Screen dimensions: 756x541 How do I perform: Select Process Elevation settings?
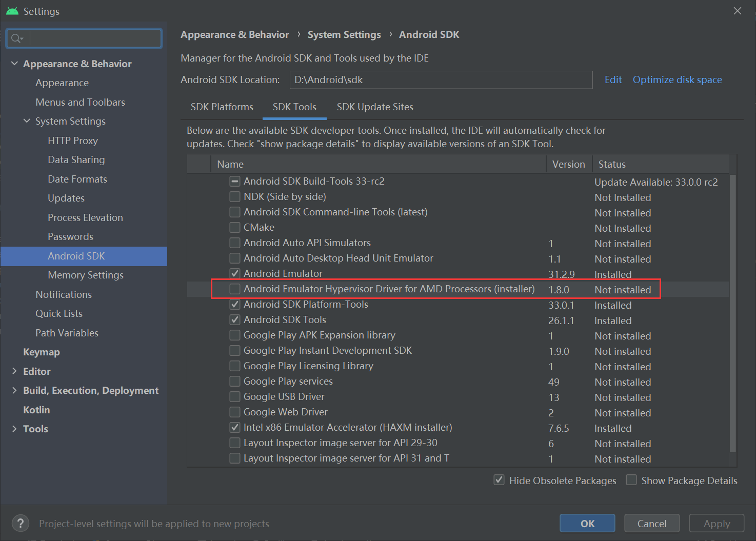(85, 217)
